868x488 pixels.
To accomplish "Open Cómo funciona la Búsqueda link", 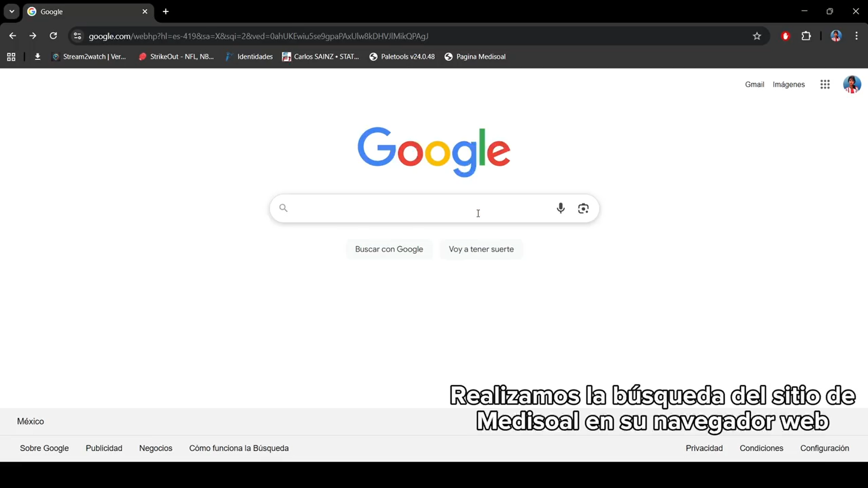I will click(x=239, y=448).
